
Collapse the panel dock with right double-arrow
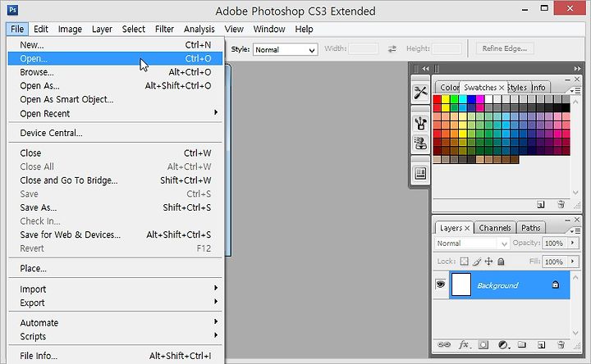click(x=577, y=69)
